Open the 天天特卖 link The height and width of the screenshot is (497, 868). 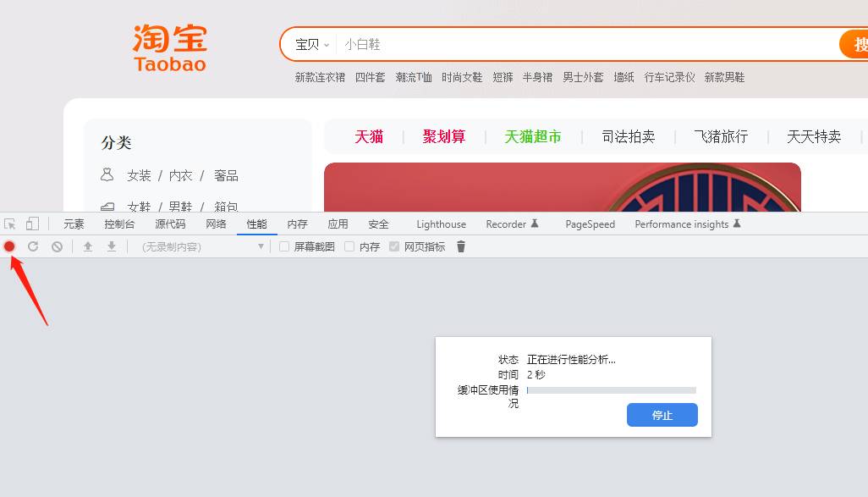815,136
